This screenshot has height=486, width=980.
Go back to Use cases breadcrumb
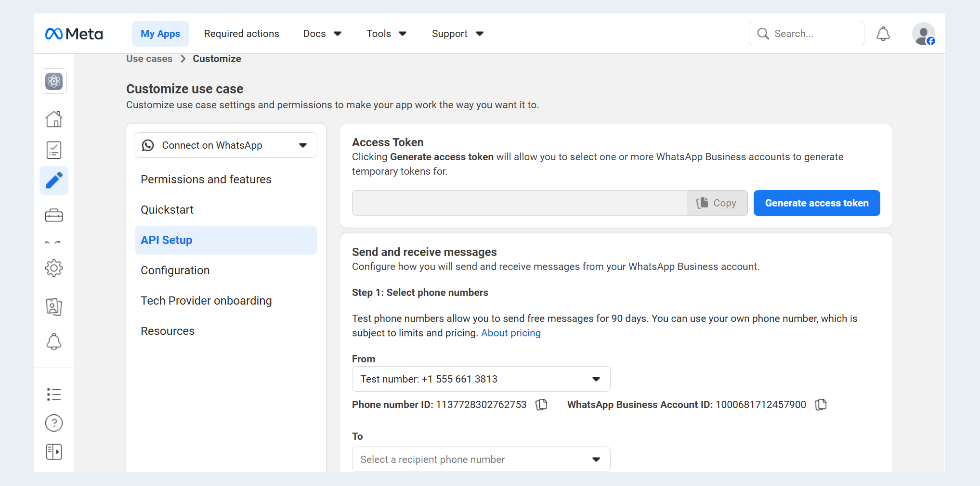tap(149, 59)
